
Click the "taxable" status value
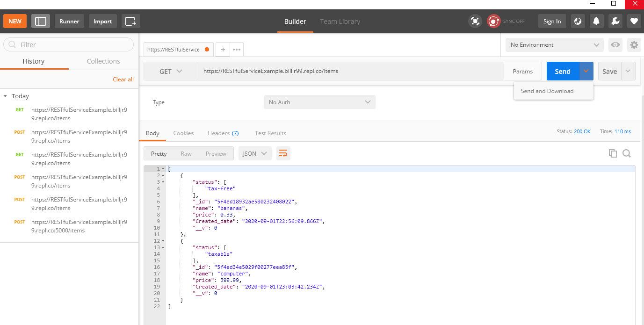coord(219,254)
